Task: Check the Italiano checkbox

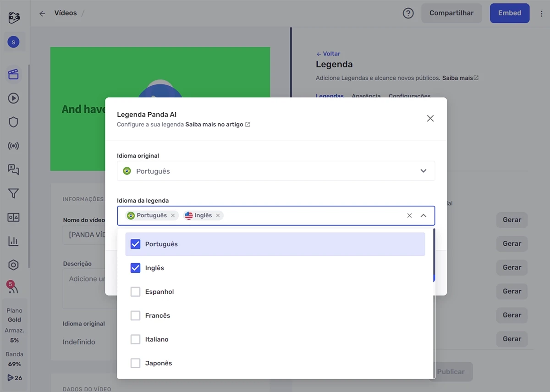Action: 135,339
